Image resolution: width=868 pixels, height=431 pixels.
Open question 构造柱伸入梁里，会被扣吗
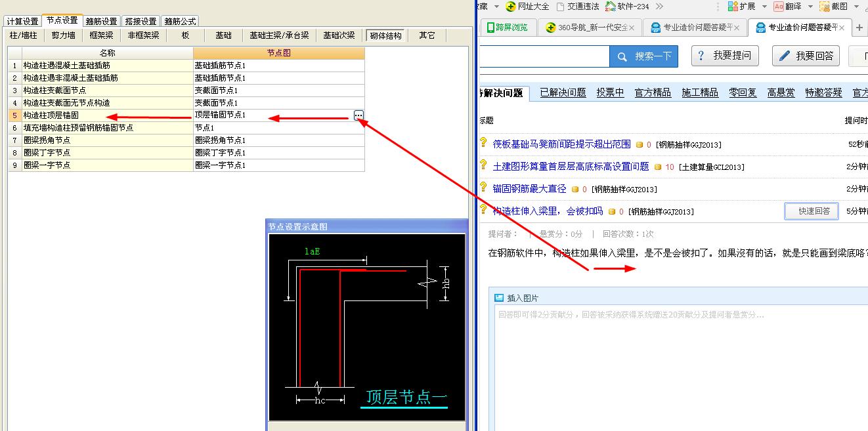click(548, 211)
